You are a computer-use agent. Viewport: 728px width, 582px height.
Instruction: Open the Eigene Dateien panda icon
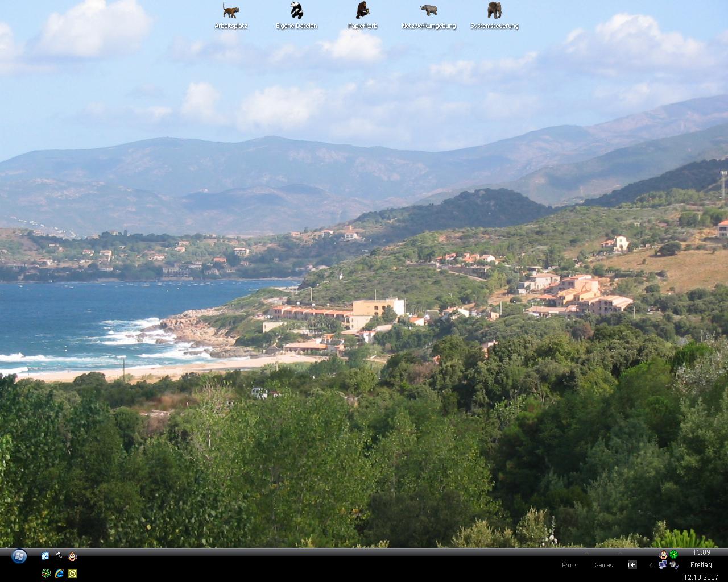[296, 10]
